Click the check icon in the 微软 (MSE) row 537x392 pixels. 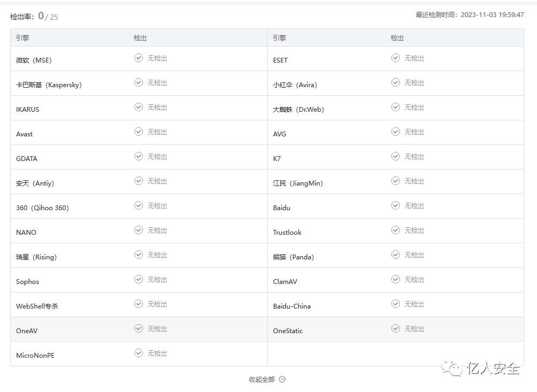click(138, 58)
